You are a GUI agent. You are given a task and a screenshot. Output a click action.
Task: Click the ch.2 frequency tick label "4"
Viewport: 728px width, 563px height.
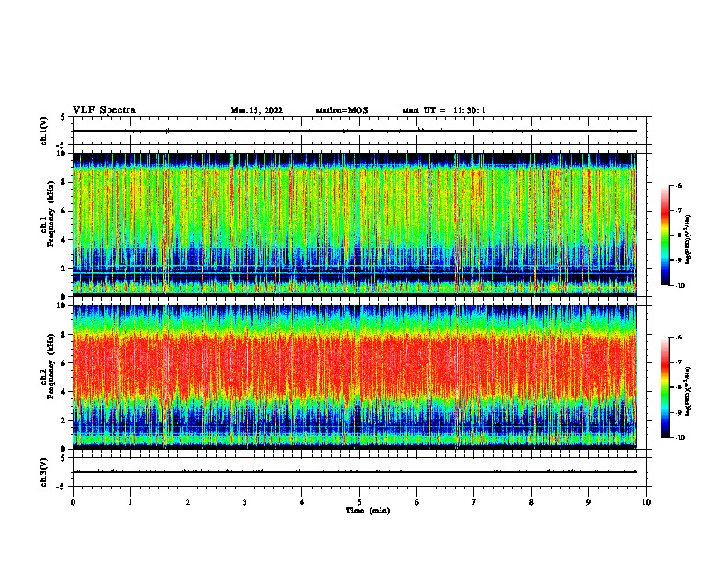pos(65,392)
